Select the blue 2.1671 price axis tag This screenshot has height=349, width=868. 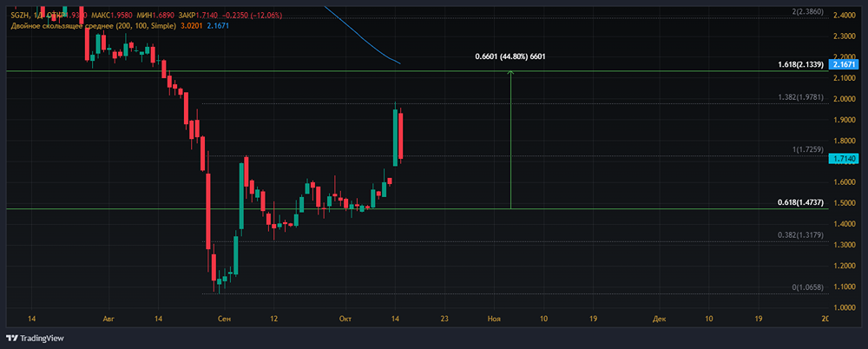843,65
